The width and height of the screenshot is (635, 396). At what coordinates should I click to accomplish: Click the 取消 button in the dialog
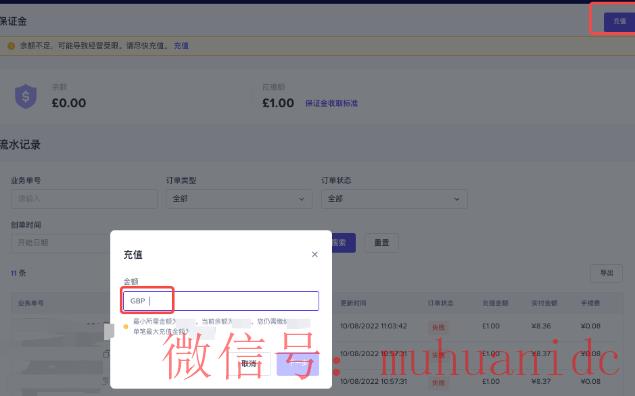pyautogui.click(x=249, y=364)
